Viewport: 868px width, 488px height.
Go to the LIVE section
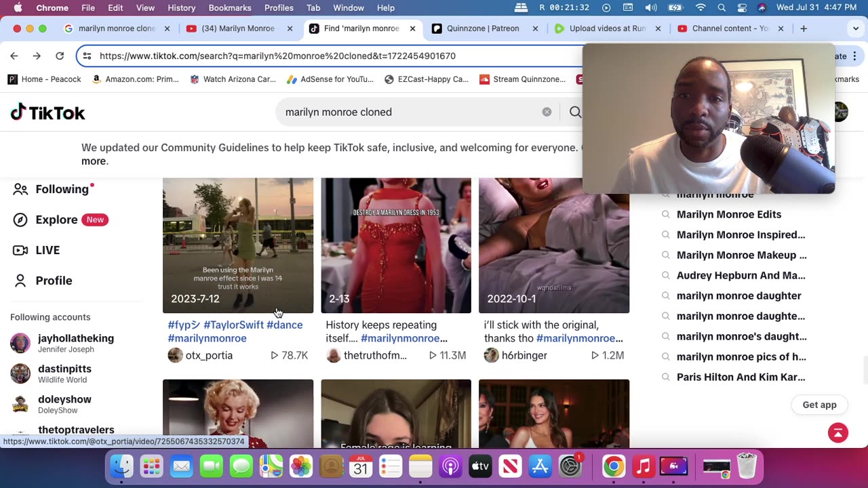(37, 250)
